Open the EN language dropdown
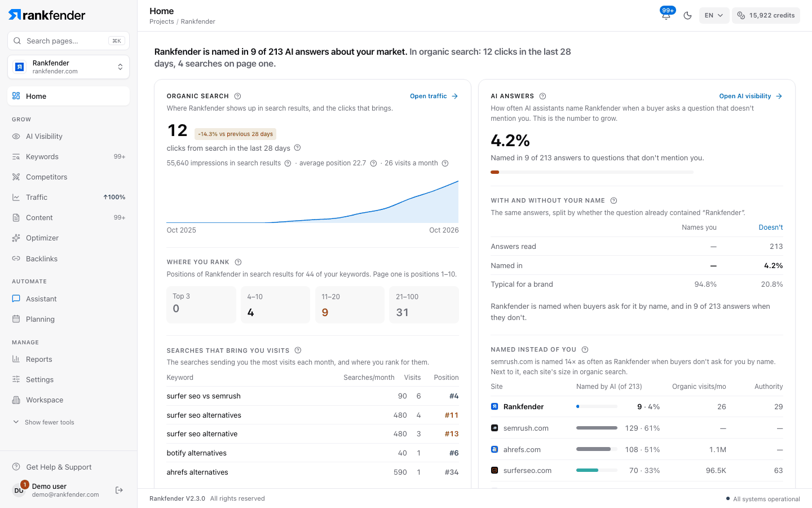 coord(714,16)
